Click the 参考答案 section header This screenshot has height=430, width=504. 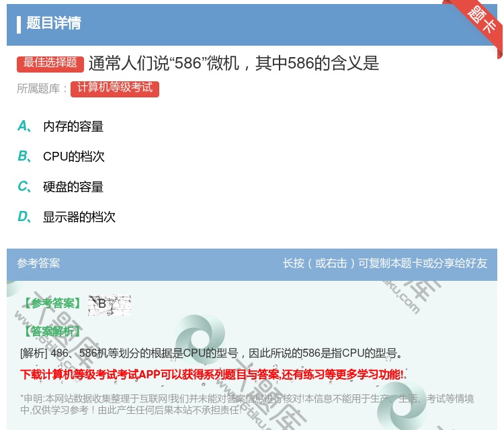click(x=38, y=263)
